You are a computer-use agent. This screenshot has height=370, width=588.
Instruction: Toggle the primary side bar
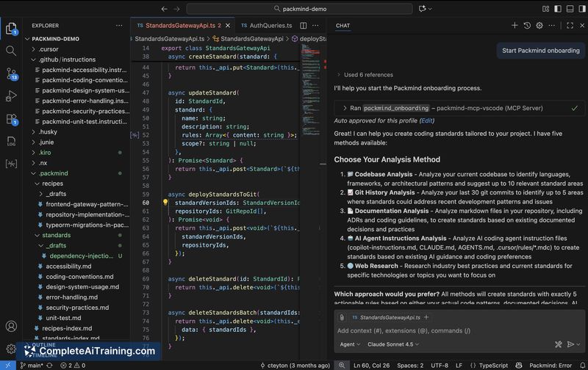point(558,9)
